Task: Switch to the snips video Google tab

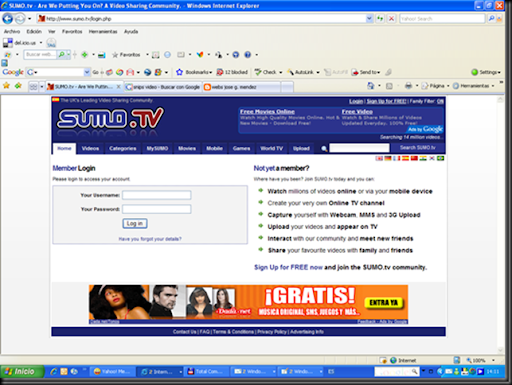Action: tap(163, 87)
